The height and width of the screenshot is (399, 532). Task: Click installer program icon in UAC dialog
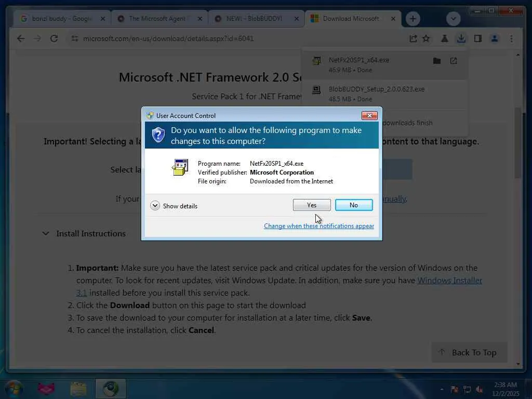tap(180, 167)
